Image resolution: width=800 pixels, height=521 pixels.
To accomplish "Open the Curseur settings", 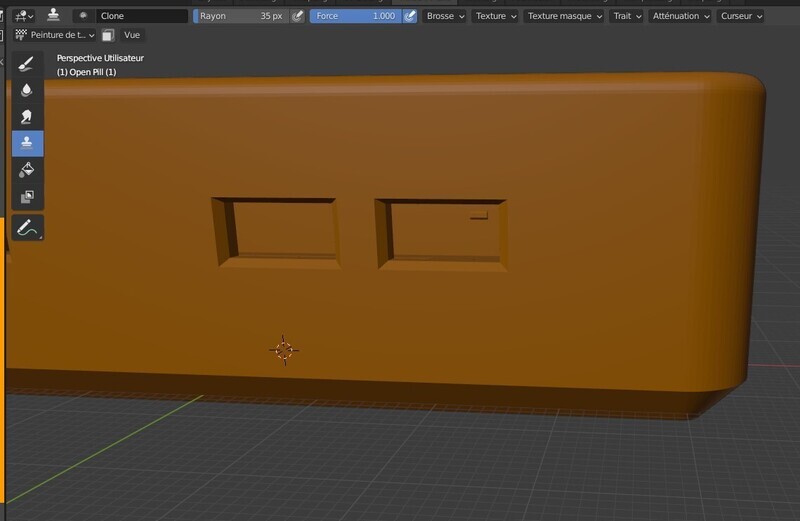I will click(x=741, y=16).
